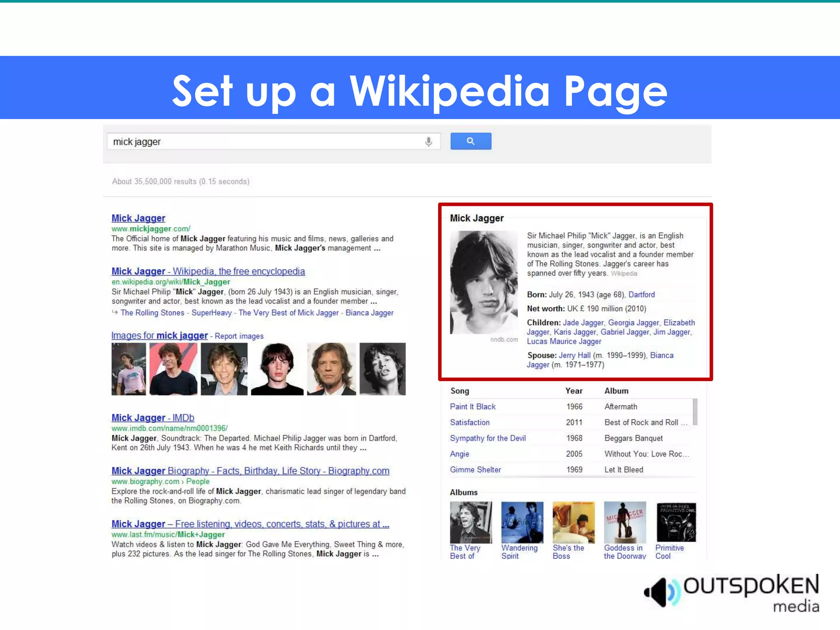
Task: Click the Wandering Spirit album title link
Action: tap(519, 552)
